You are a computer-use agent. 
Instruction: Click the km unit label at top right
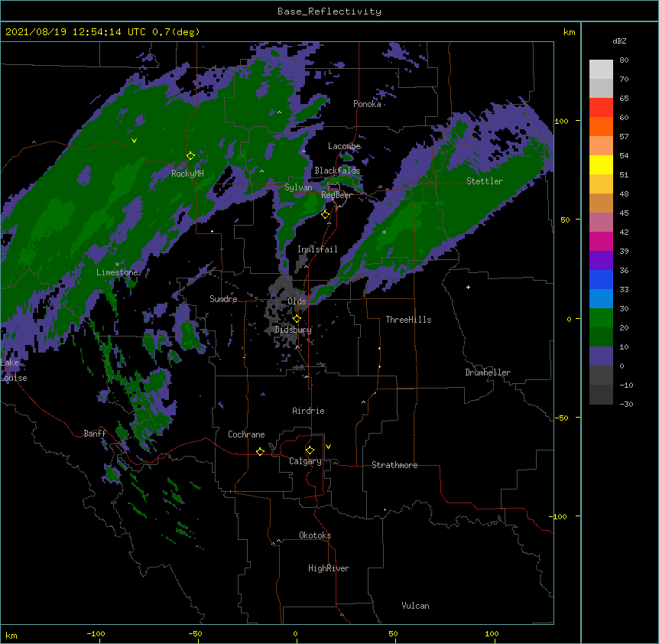point(569,32)
